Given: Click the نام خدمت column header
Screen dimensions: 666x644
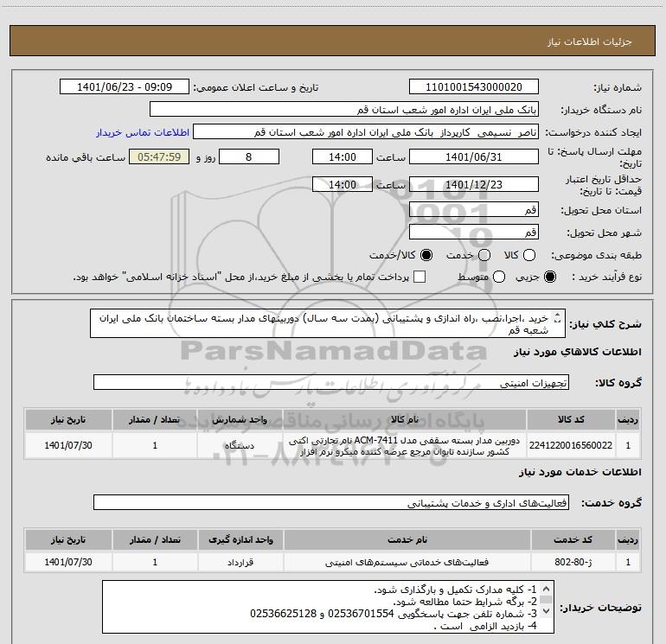Looking at the screenshot, I should click(407, 539).
